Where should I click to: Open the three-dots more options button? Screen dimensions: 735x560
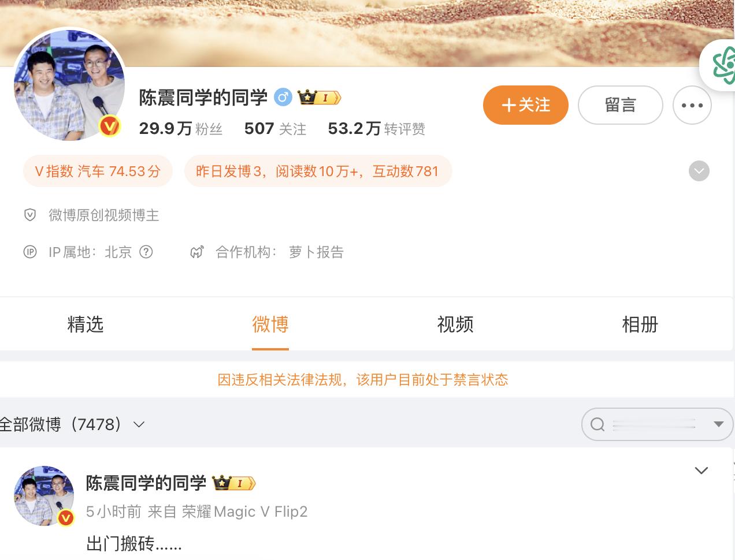coord(692,105)
